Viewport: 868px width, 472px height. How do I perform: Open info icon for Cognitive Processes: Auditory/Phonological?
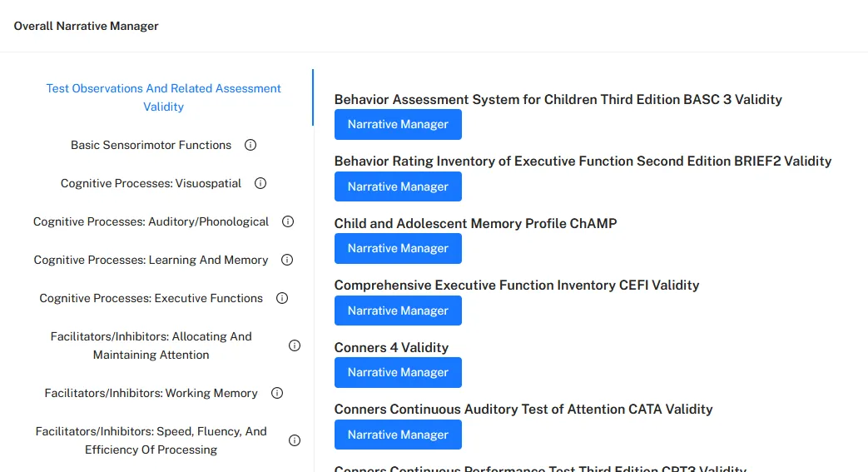pos(288,221)
